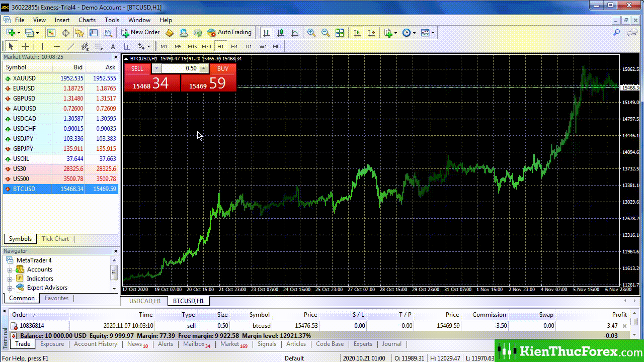Select the text drawing tool
Image resolution: width=644 pixels, height=362 pixels.
pos(113,46)
